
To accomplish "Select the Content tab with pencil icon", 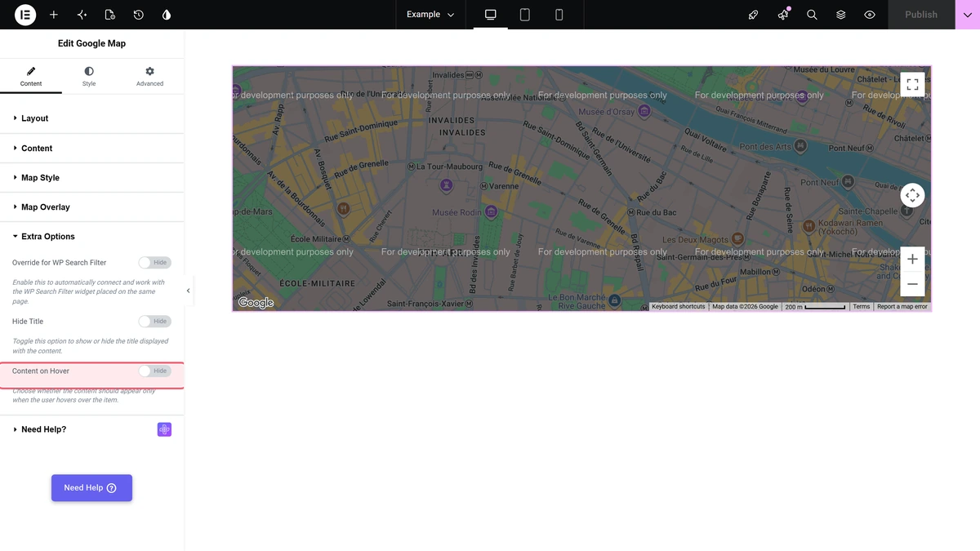I will coord(31,77).
